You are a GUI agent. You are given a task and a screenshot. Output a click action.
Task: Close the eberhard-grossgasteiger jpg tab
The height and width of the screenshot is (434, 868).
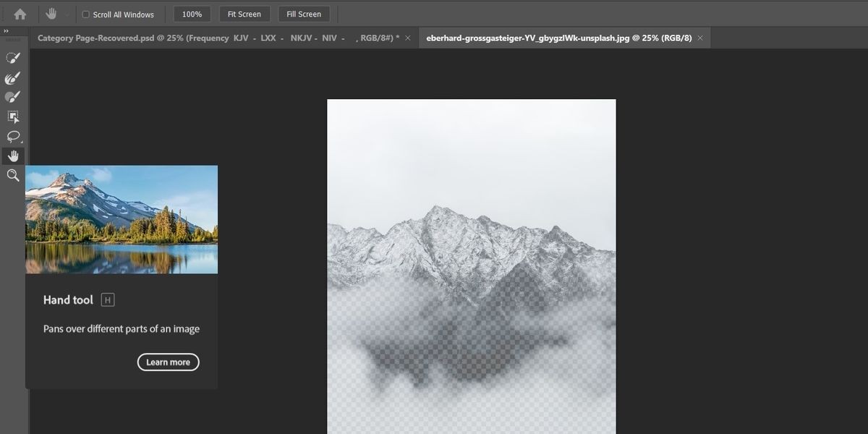(701, 38)
